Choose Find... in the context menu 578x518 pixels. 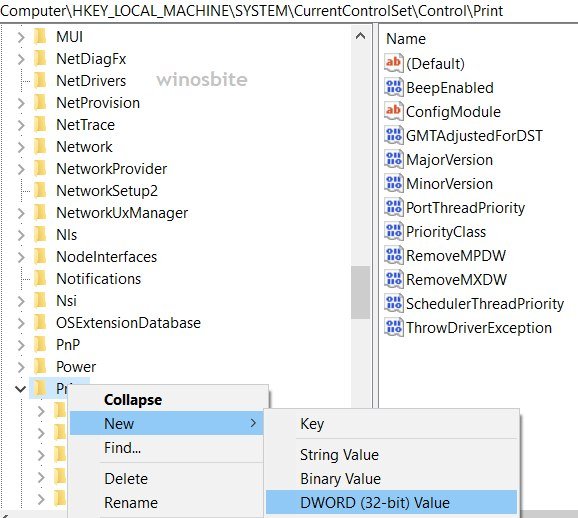tap(168, 448)
